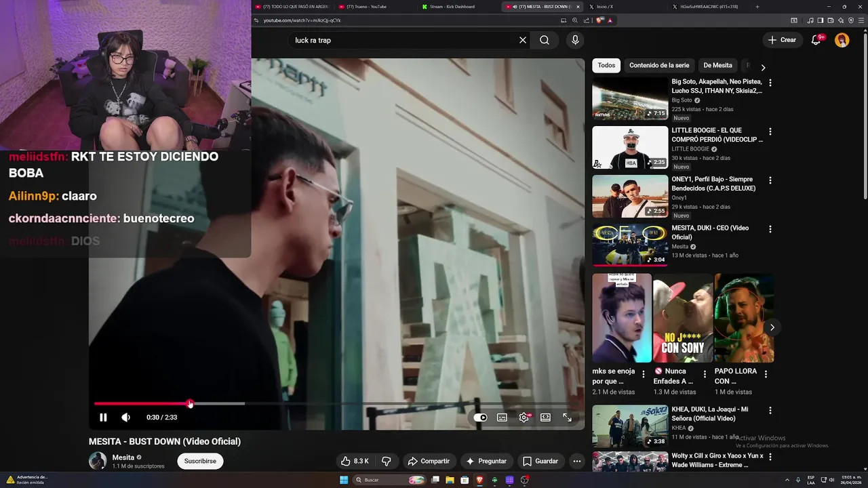Open a new browser tab with plus
Screen dimensions: 868x488
coord(757,7)
